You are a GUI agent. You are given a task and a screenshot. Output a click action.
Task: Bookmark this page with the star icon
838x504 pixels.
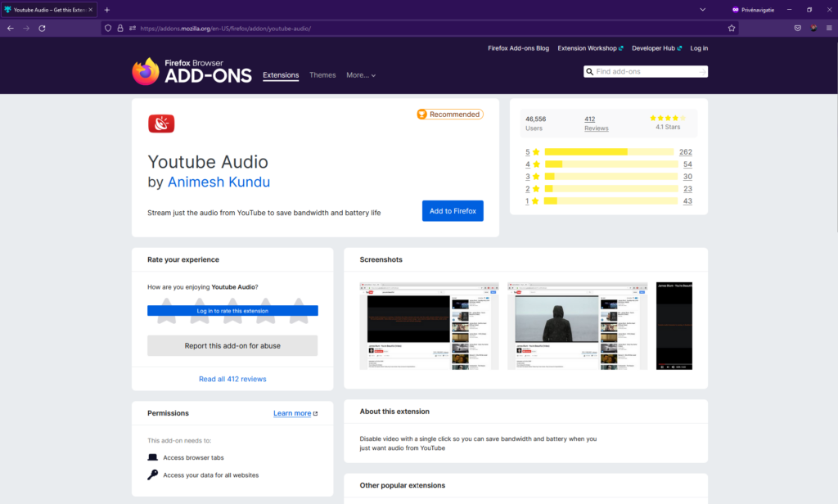coord(732,29)
